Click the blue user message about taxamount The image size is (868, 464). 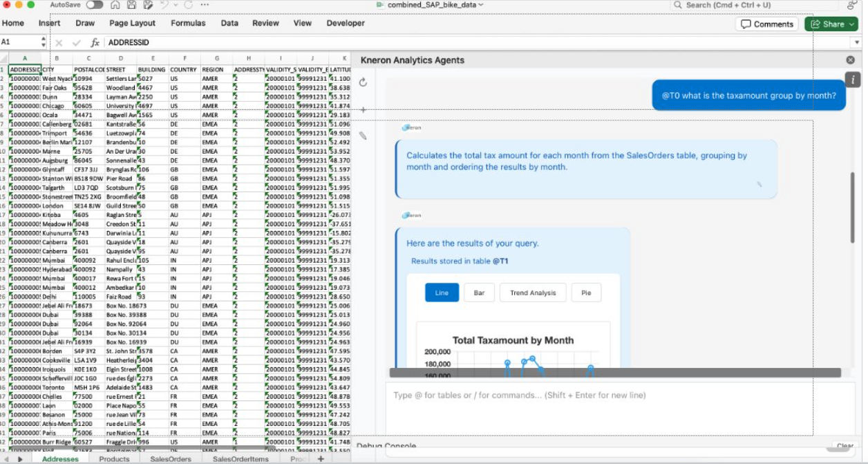tap(748, 95)
